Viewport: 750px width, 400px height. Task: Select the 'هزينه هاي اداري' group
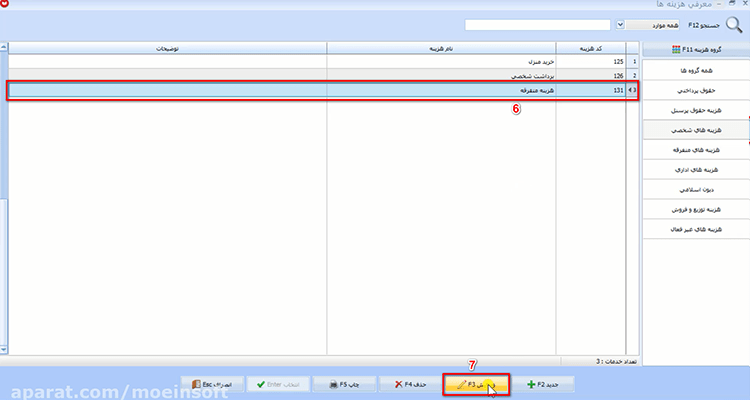[x=696, y=170]
